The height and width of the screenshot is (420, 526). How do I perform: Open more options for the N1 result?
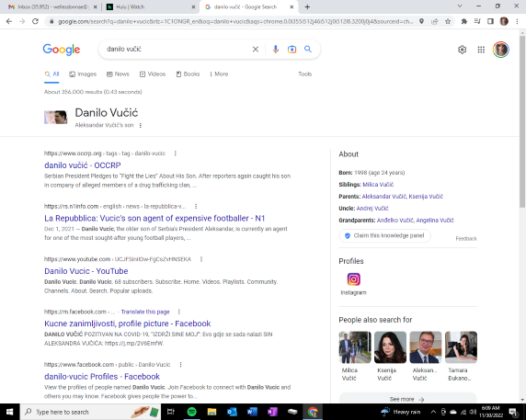coord(196,207)
